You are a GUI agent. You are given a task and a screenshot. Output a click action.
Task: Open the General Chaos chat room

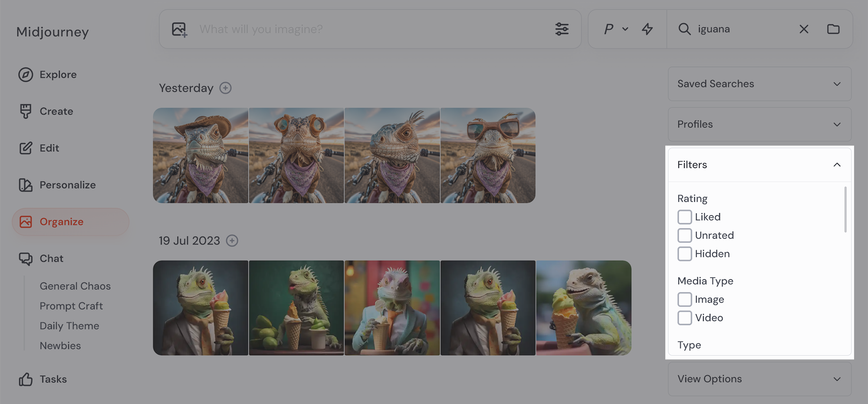click(75, 286)
